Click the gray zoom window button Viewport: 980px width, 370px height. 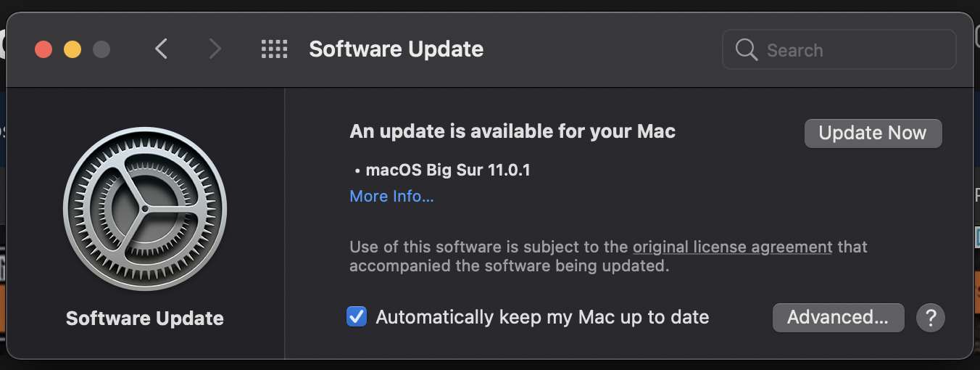coord(101,49)
